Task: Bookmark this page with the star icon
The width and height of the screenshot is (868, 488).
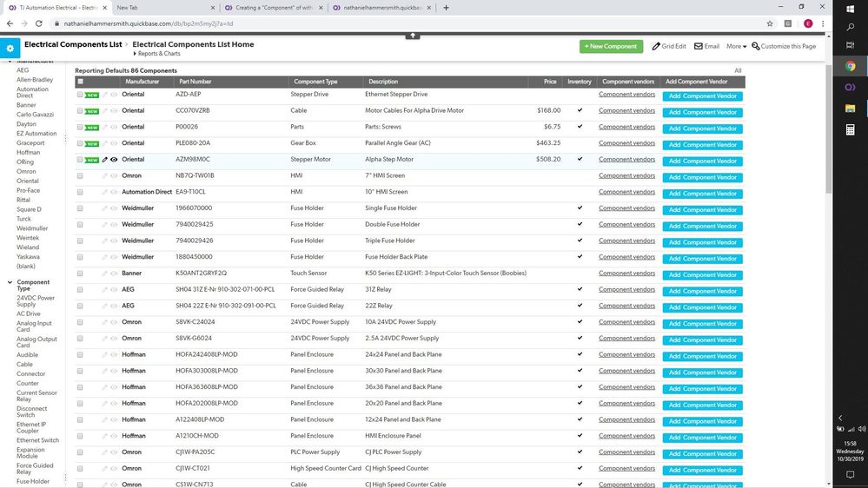Action: (770, 23)
